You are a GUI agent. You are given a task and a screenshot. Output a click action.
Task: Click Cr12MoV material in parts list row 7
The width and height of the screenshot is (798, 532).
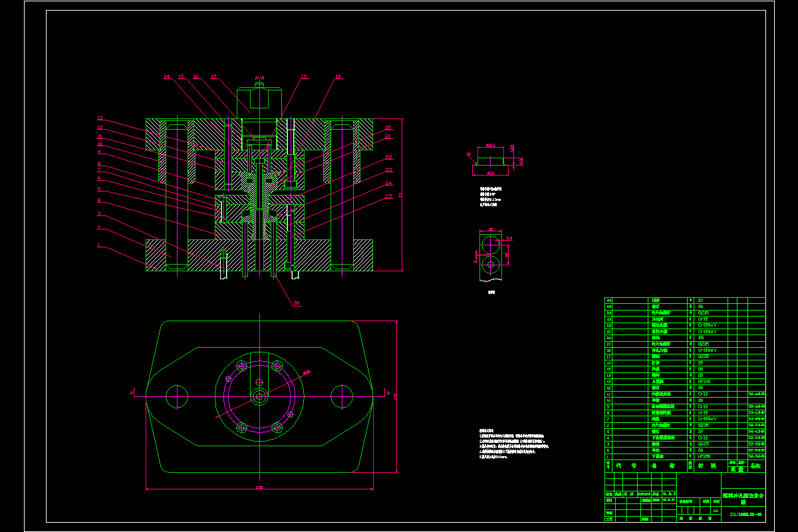(708, 419)
